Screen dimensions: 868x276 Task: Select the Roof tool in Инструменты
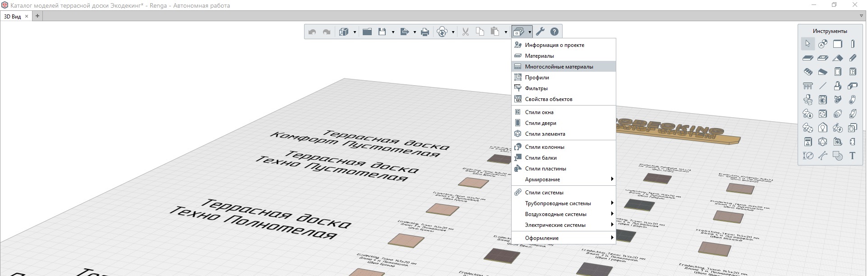click(x=837, y=58)
